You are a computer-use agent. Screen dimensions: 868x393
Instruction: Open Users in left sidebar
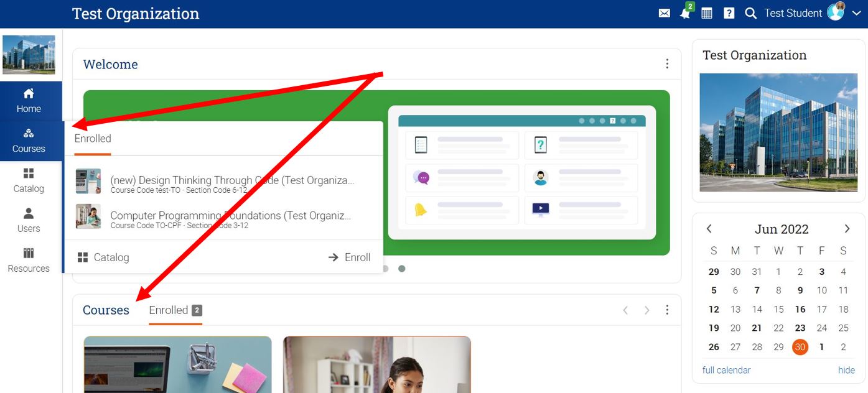click(29, 220)
